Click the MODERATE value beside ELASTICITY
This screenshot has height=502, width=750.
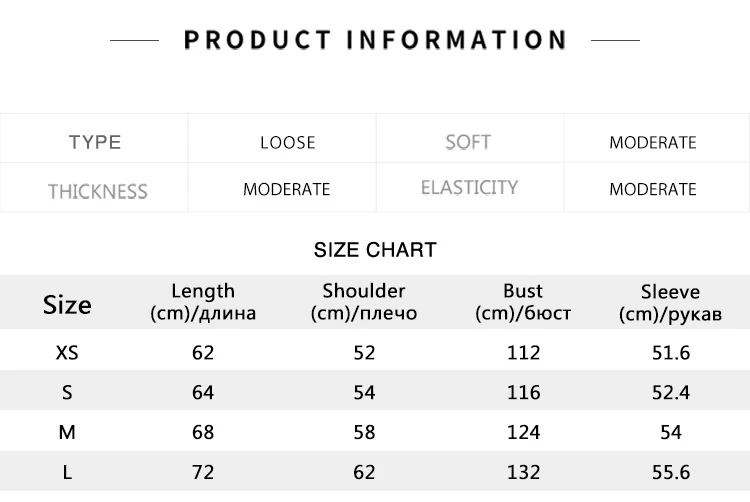click(x=652, y=189)
